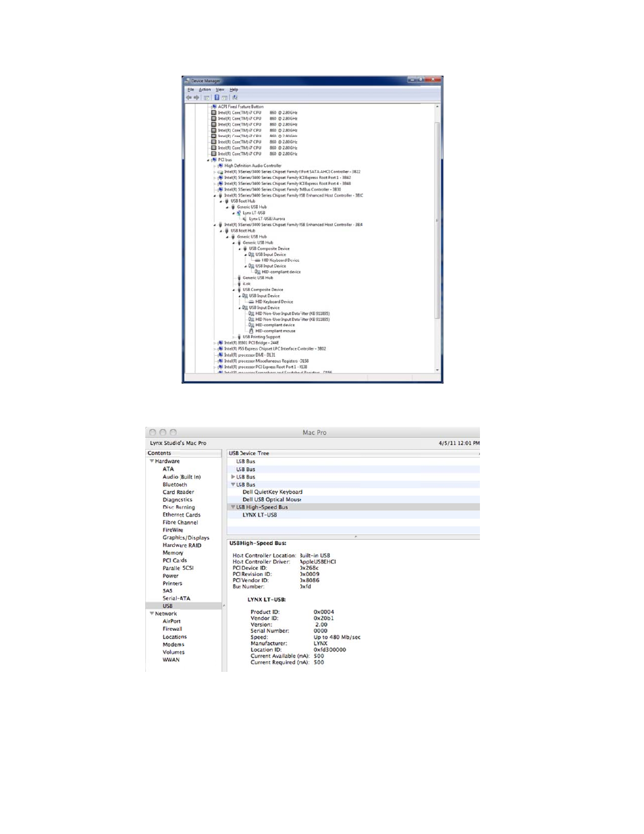Select WWAN under Network
The height and width of the screenshot is (834, 644).
171,660
